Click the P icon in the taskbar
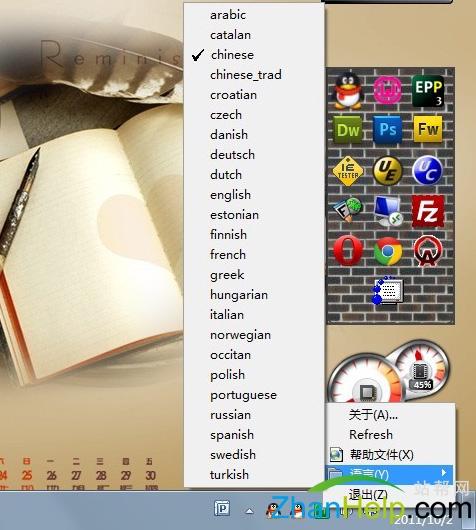The image size is (476, 530). click(222, 508)
